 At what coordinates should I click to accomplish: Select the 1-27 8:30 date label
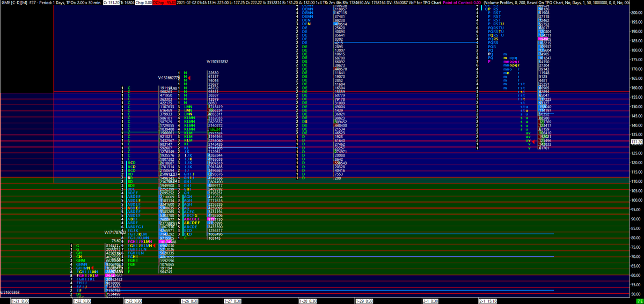tap(231, 301)
